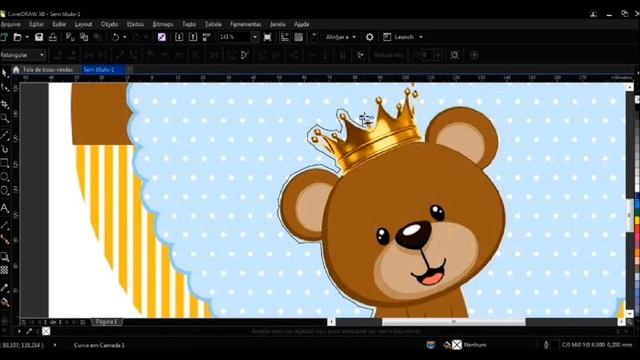Select the Freehand curve tool
This screenshot has width=640, height=360.
pyautogui.click(x=5, y=135)
